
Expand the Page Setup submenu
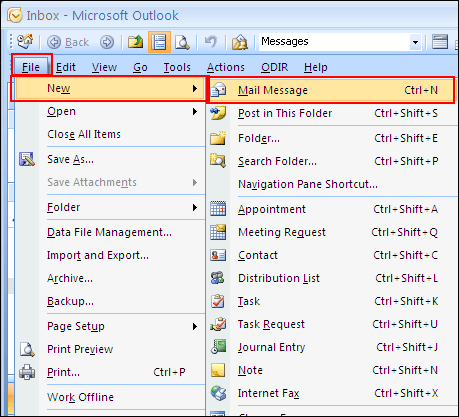pos(109,326)
